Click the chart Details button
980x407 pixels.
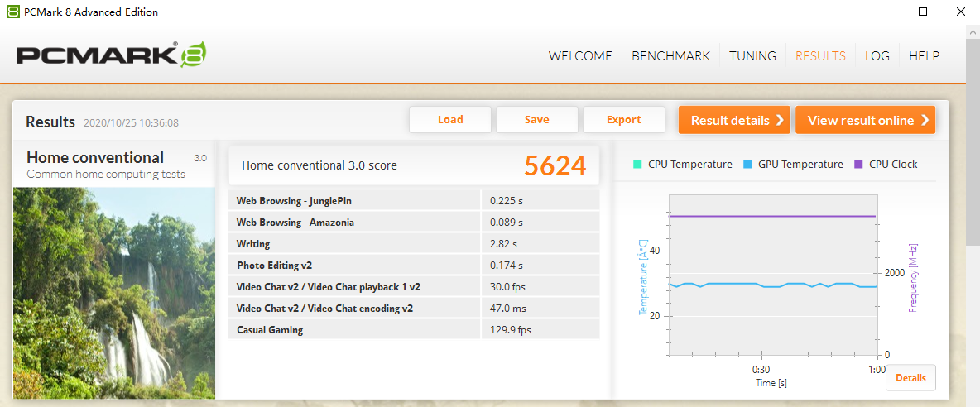click(x=910, y=378)
